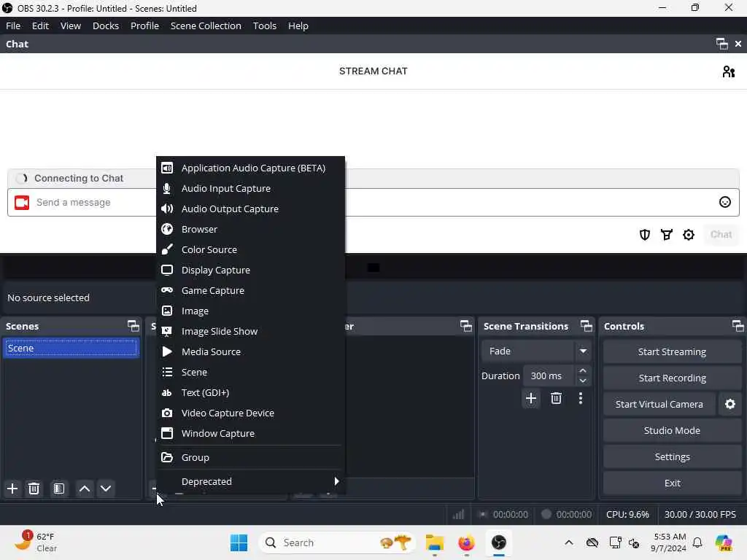747x560 pixels.
Task: Expand the Deprecated submenu
Action: [250, 481]
